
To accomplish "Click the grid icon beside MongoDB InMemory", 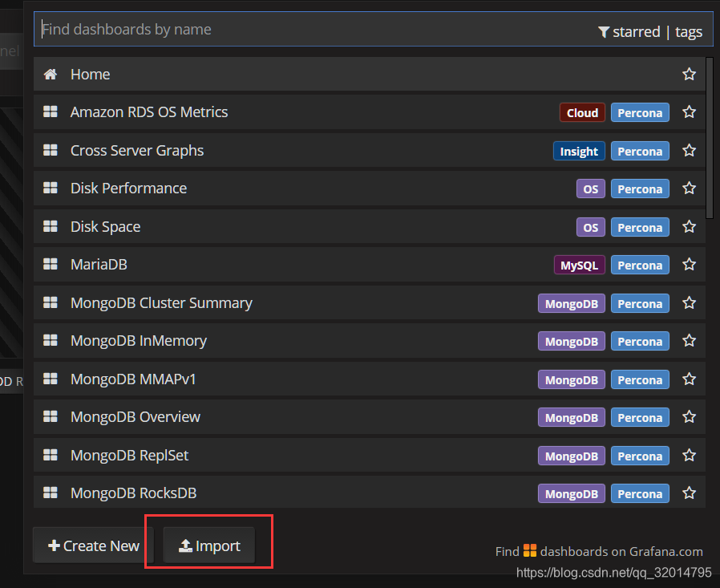I will click(50, 340).
